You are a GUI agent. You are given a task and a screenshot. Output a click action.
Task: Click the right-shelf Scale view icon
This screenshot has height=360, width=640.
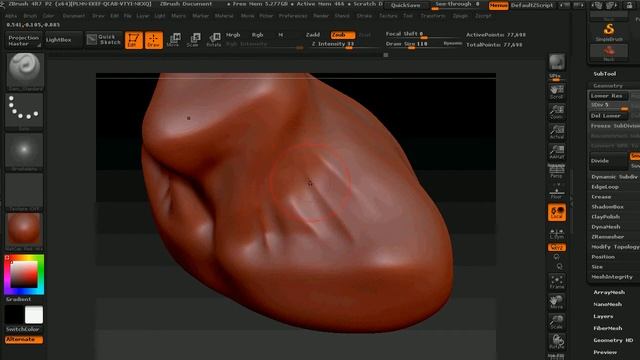(557, 322)
